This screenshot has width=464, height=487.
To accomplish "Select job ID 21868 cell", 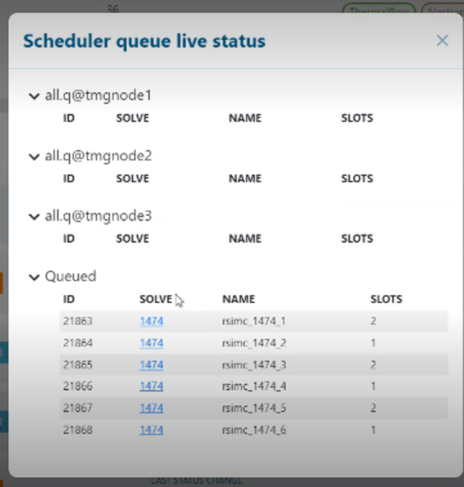I will pyautogui.click(x=78, y=430).
